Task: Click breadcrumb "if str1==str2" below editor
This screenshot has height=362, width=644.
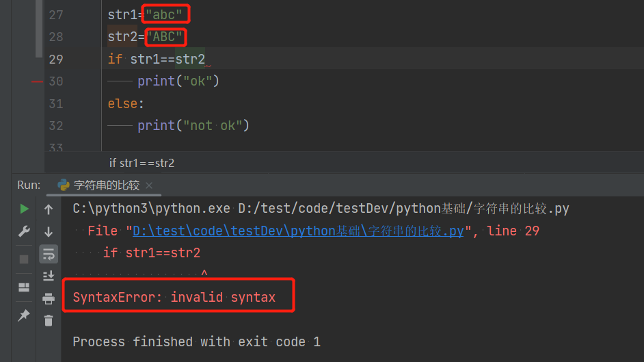Action: click(142, 163)
